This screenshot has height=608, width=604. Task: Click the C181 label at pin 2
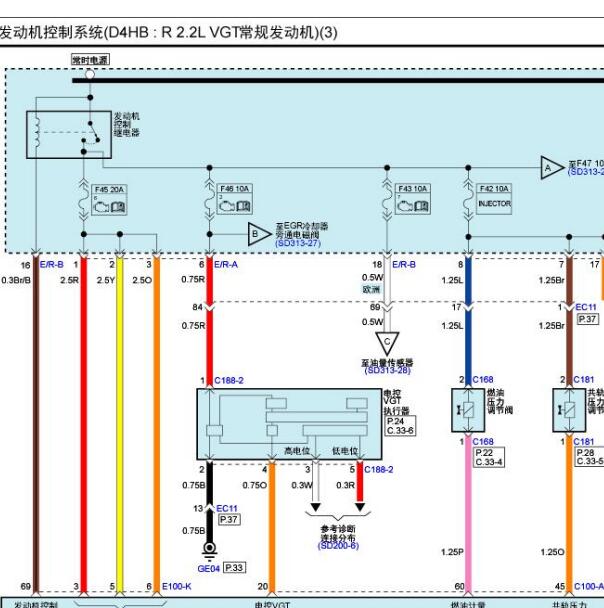tap(583, 380)
